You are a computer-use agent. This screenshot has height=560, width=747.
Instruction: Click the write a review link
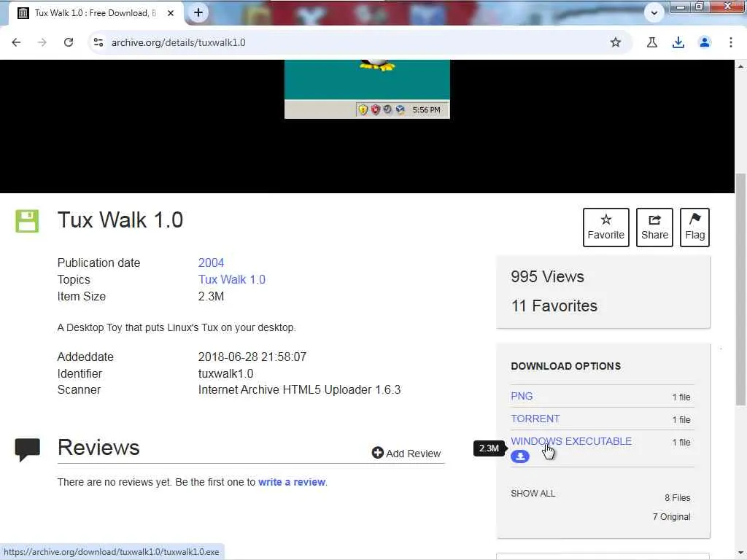click(x=292, y=482)
